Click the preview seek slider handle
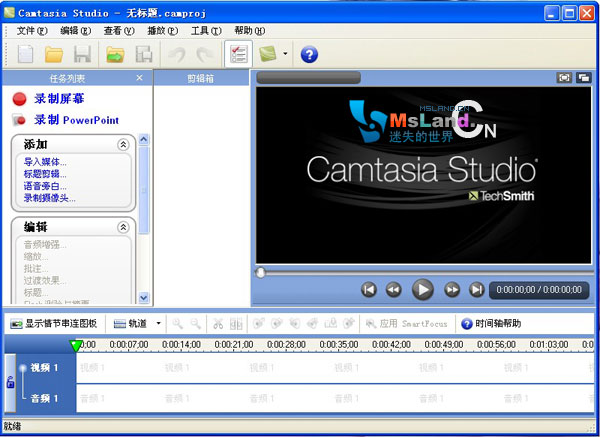This screenshot has height=437, width=600. coord(260,272)
